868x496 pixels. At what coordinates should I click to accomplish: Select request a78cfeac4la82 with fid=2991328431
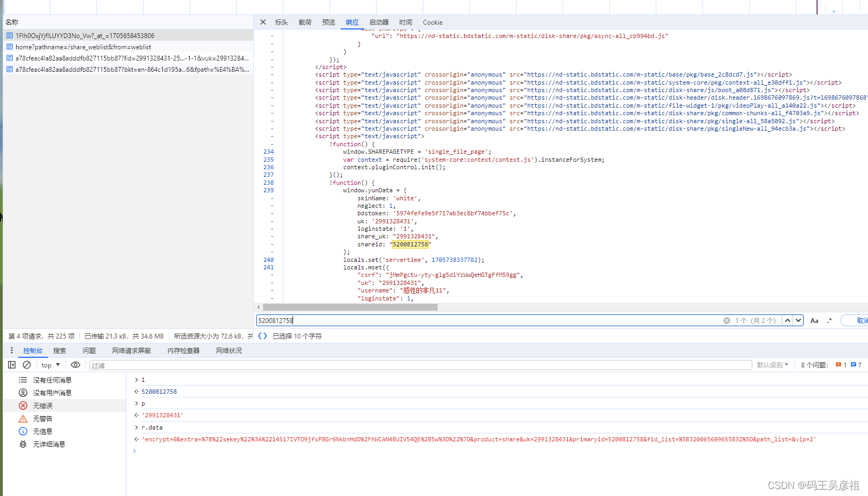(x=128, y=58)
